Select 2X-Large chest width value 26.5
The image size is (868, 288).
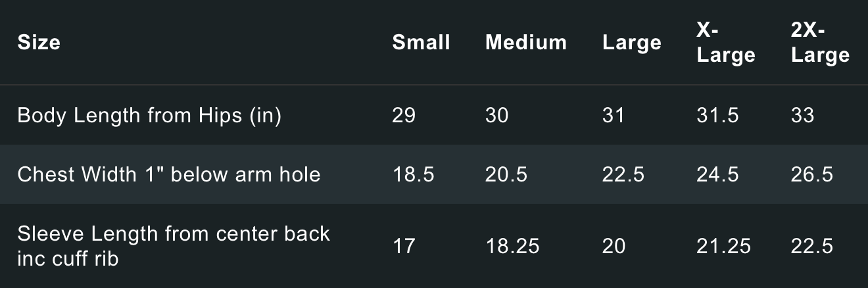(812, 174)
